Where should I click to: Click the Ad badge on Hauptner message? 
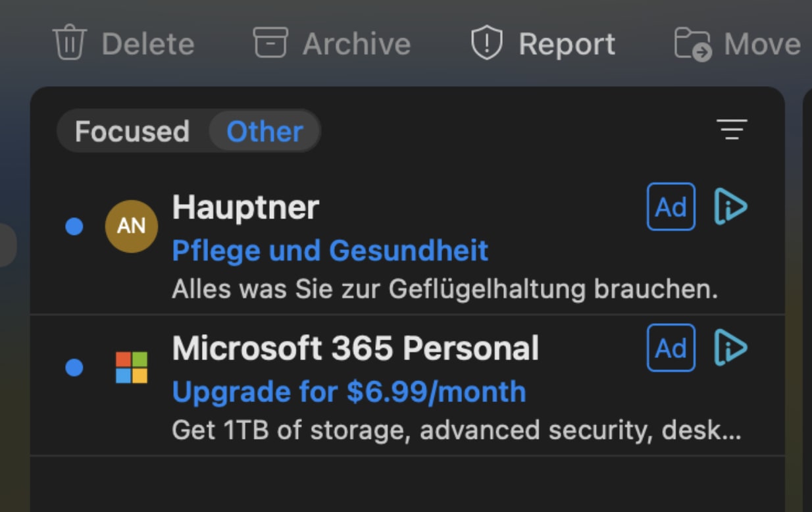pyautogui.click(x=671, y=207)
